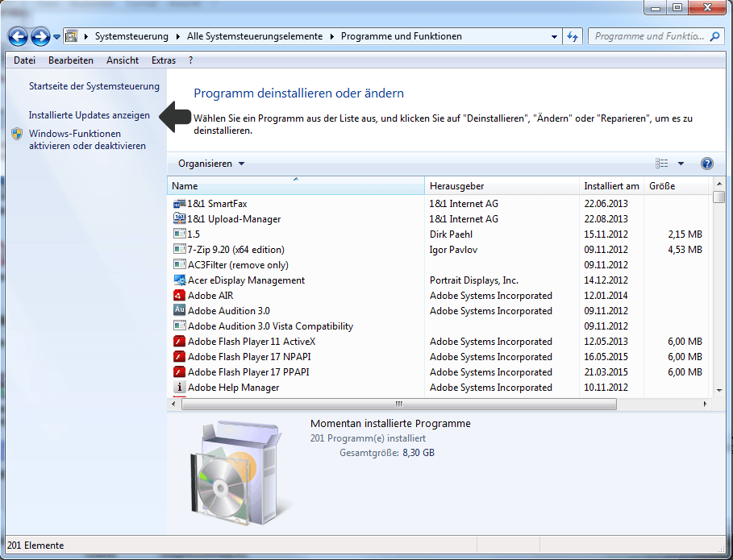Viewport: 733px width, 560px height.
Task: Click the 4,53 MB size cell
Action: (x=685, y=250)
